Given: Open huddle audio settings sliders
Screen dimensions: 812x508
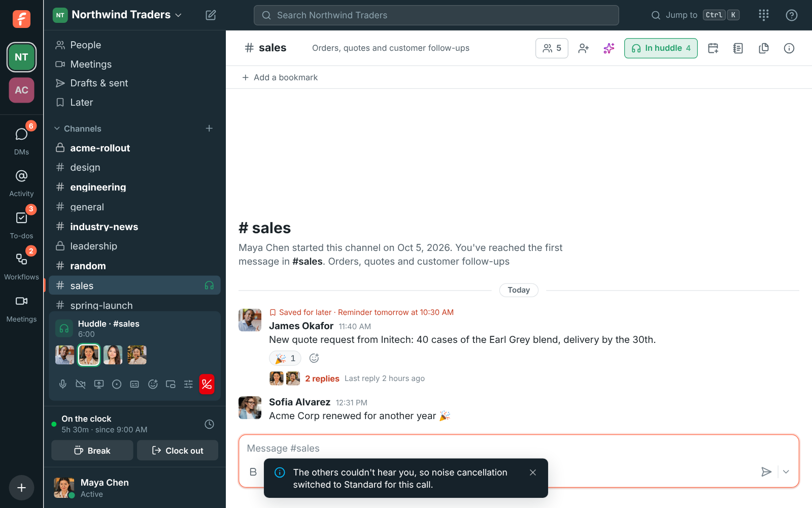Looking at the screenshot, I should pos(188,385).
